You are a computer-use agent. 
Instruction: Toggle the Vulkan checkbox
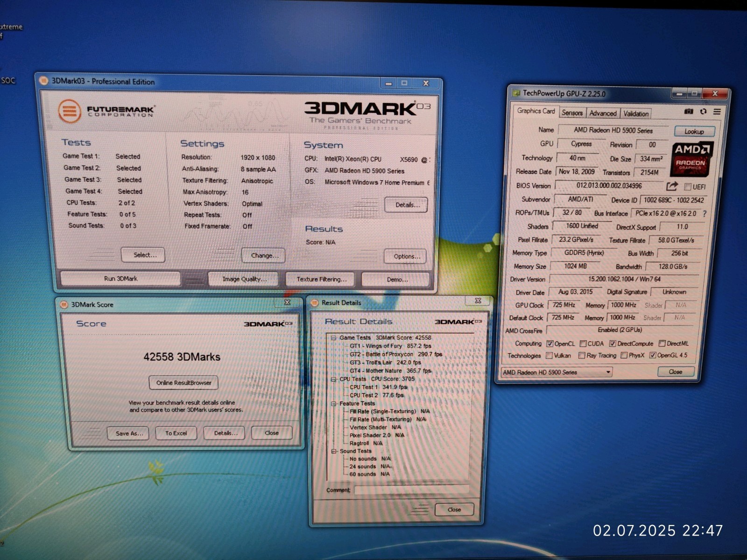[x=549, y=356]
